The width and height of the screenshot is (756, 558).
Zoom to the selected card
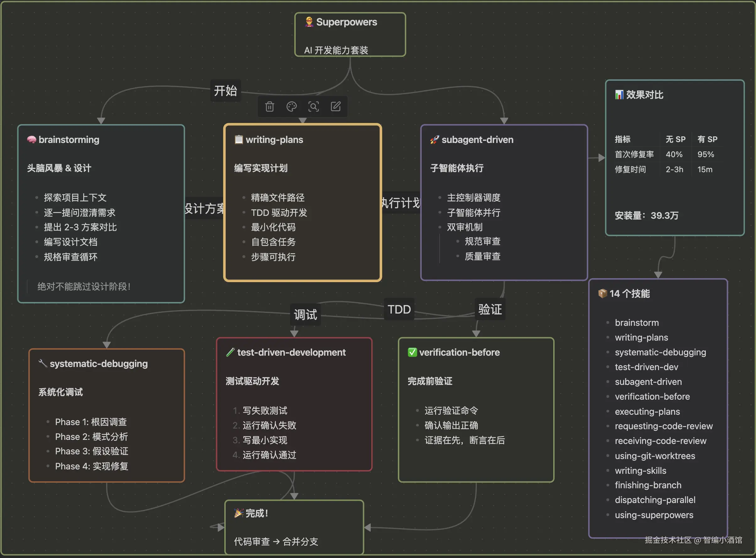click(314, 107)
